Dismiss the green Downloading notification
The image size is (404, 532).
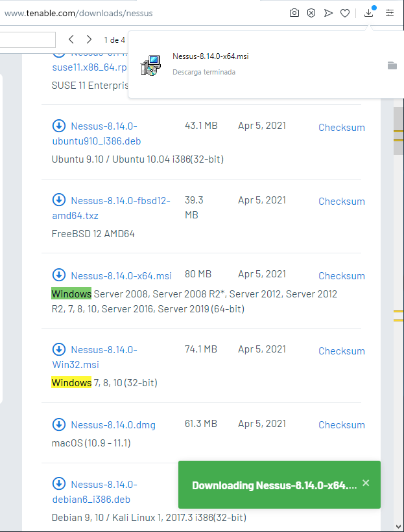click(x=366, y=483)
